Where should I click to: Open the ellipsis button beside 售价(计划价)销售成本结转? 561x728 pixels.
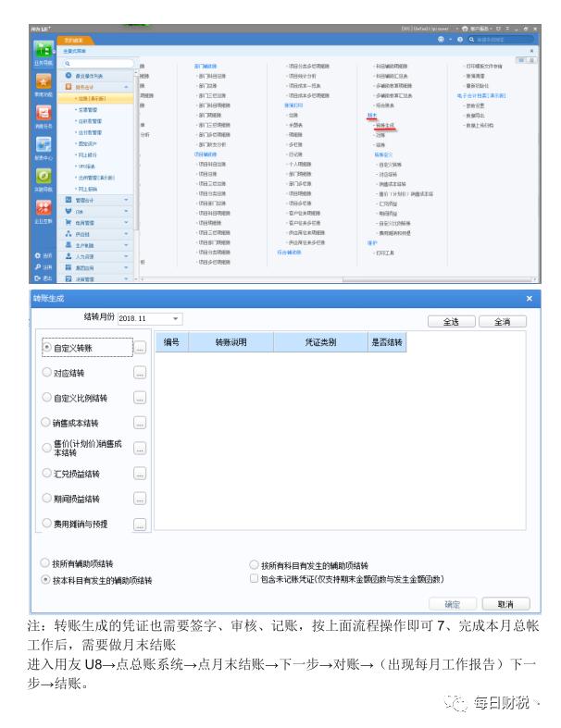coord(140,448)
